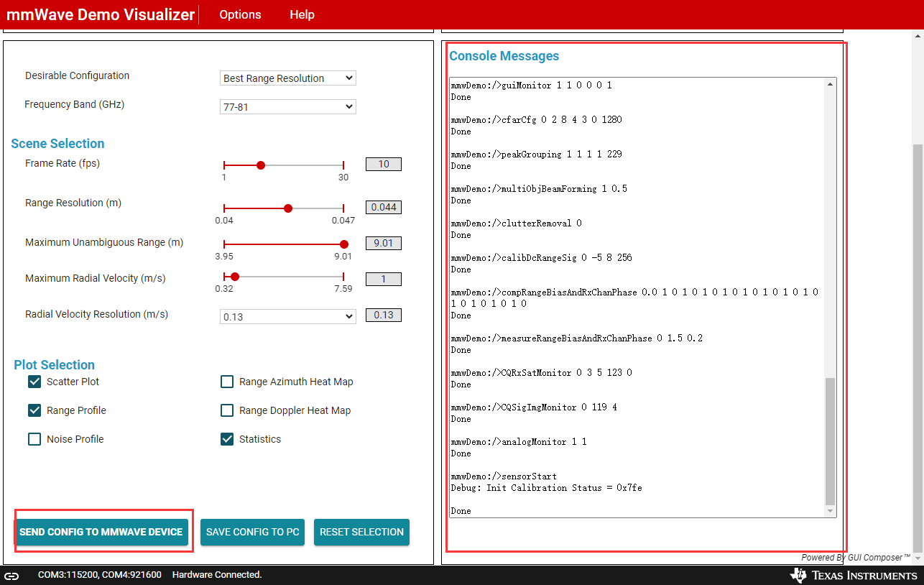924x585 pixels.
Task: Click console scrollbar down arrow
Action: coord(831,511)
